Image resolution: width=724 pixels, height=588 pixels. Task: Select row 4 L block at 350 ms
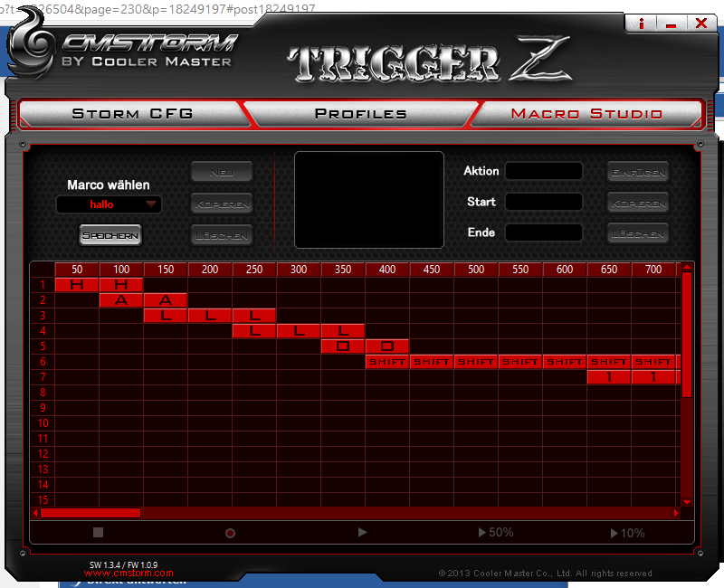tap(343, 331)
